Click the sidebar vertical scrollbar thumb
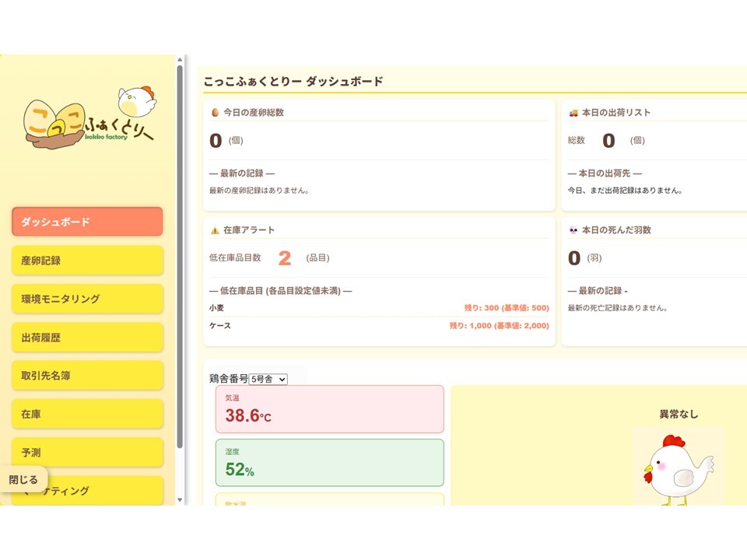 [181, 257]
